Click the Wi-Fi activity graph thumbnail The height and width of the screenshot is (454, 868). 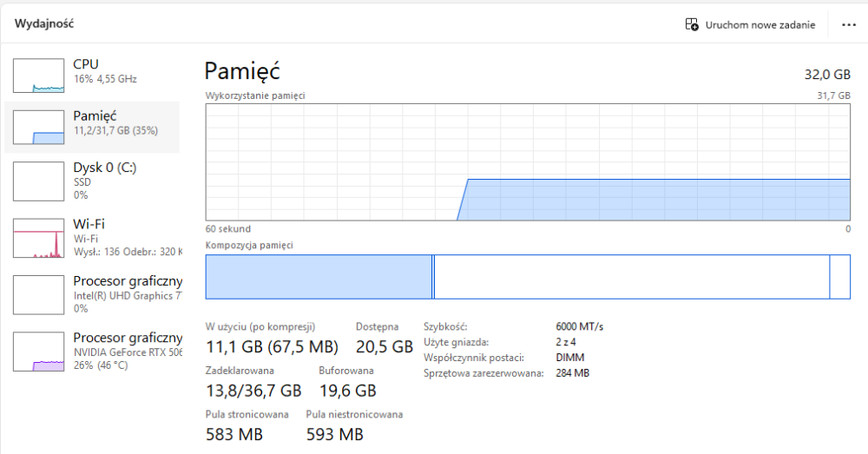pos(38,238)
